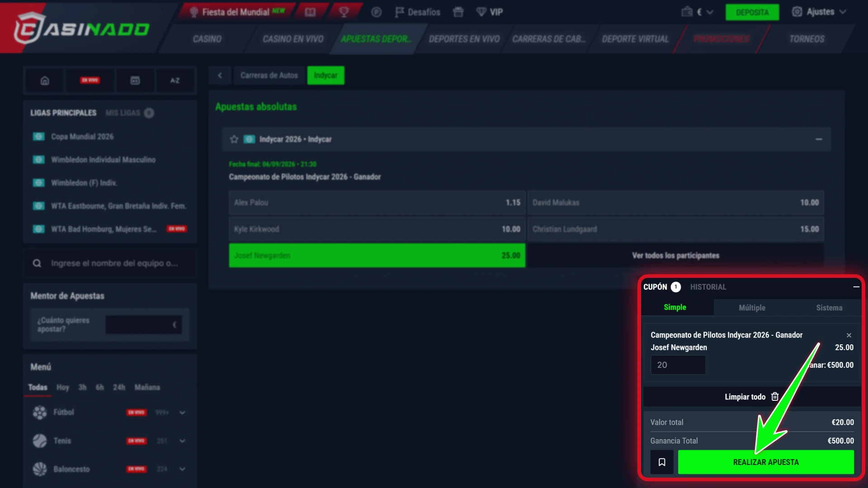The width and height of the screenshot is (868, 488).
Task: Switch coupon to Múltiple
Action: pos(752,308)
